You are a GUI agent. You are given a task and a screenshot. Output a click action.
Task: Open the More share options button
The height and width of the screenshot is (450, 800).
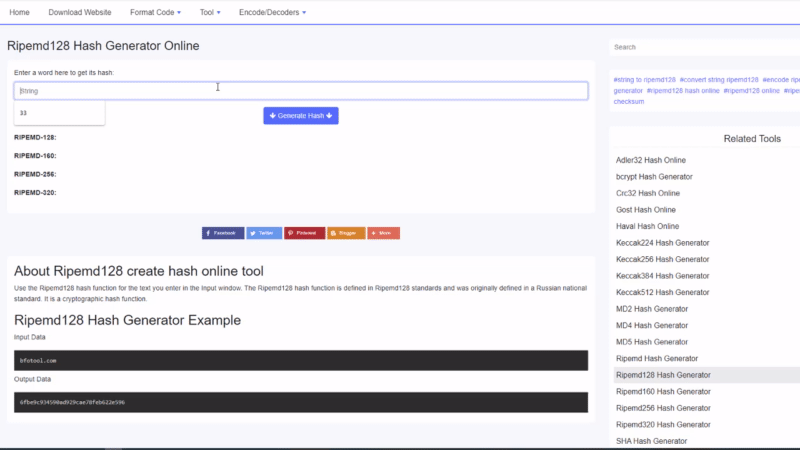pyautogui.click(x=383, y=233)
